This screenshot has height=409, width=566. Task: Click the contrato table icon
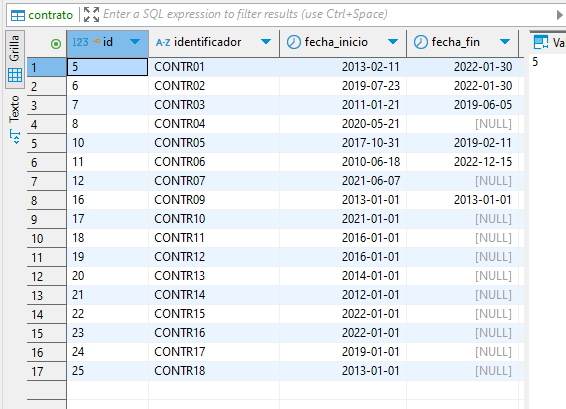(x=18, y=15)
